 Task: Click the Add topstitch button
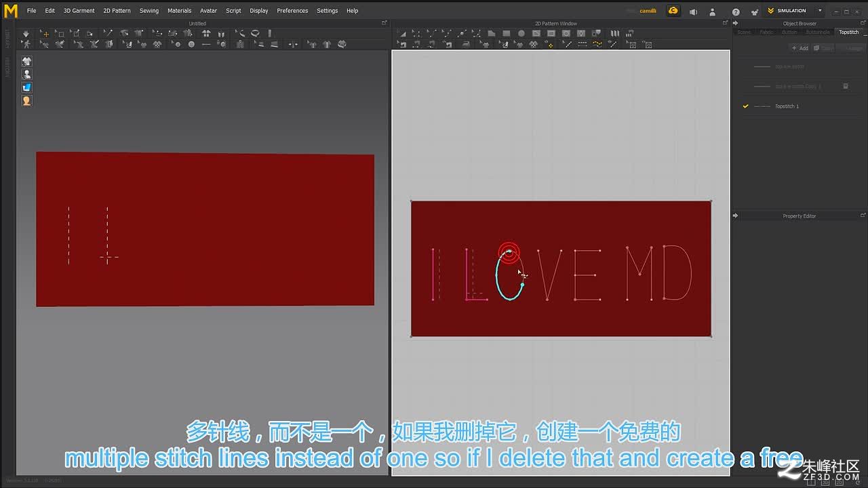800,48
